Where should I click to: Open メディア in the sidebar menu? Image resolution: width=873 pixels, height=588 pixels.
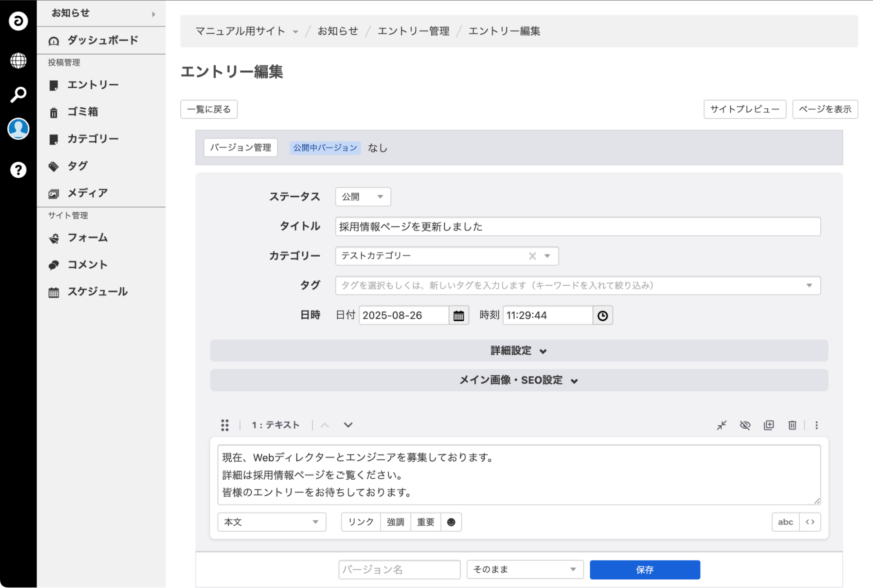[87, 193]
